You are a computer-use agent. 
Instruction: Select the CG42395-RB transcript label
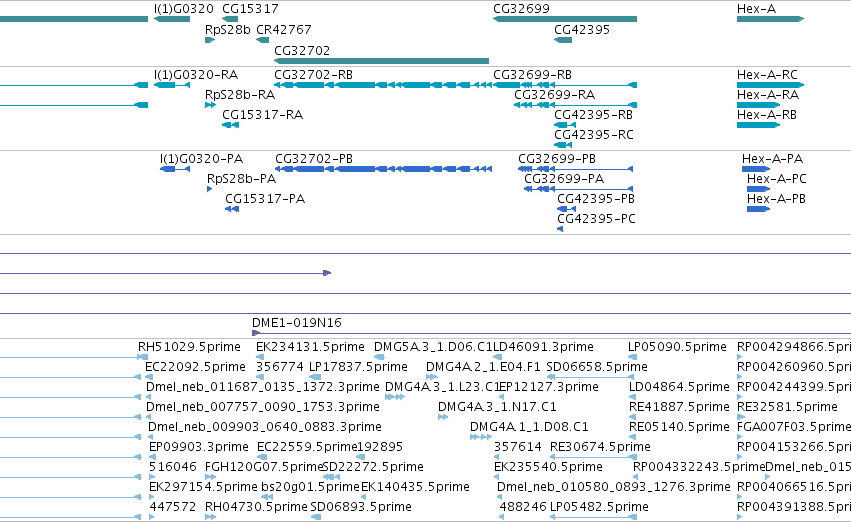(x=593, y=114)
